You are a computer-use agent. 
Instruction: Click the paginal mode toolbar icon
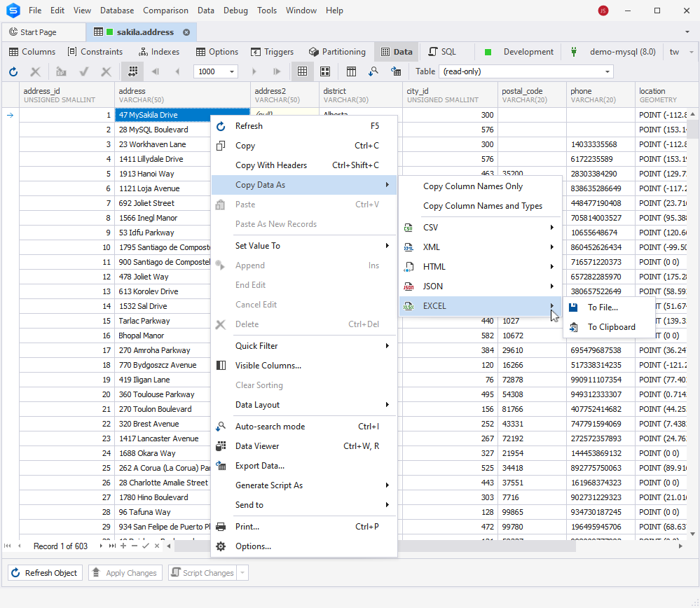click(132, 71)
